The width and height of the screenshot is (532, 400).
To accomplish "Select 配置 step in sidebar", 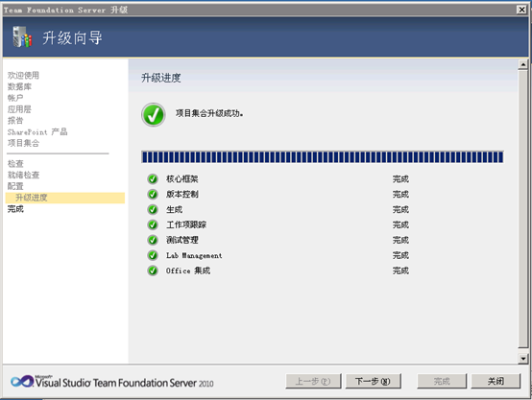I will [15, 186].
